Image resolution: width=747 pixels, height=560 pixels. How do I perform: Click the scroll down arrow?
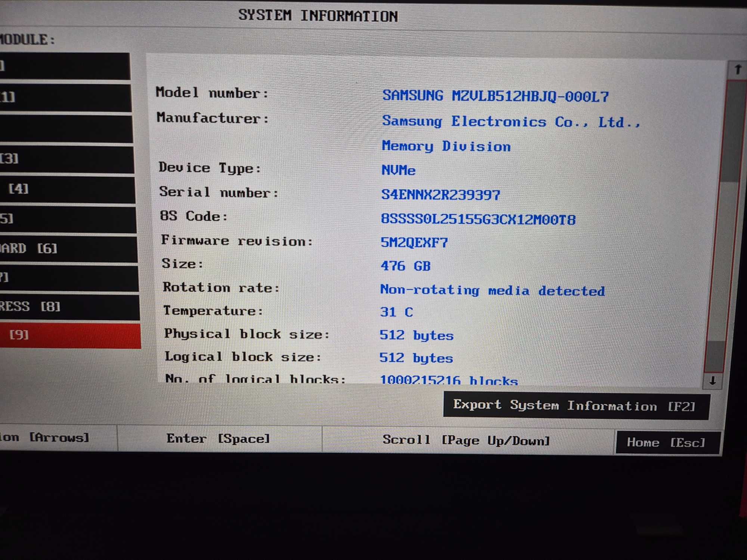pyautogui.click(x=713, y=381)
